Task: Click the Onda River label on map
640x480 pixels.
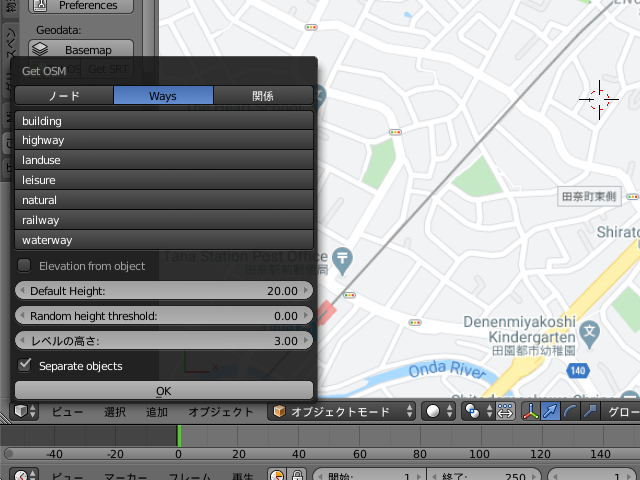Action: pos(447,369)
